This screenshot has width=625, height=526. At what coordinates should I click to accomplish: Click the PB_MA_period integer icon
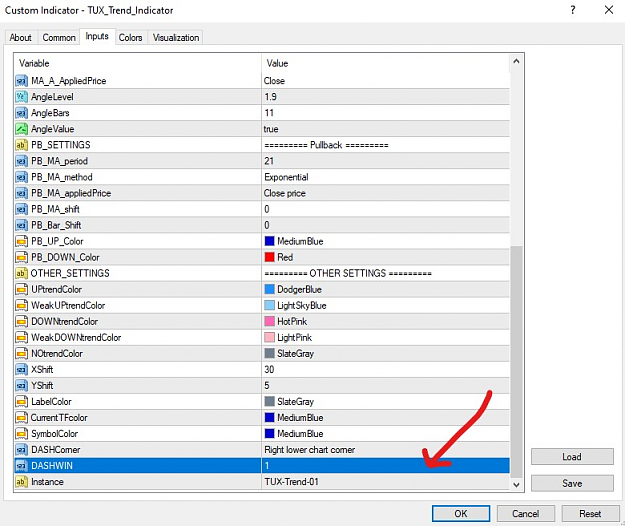coord(22,161)
